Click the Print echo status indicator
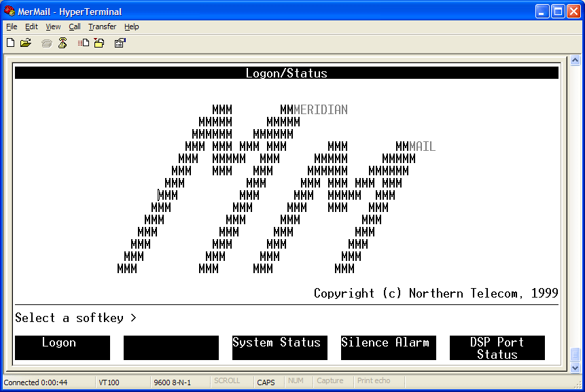585x392 pixels. click(374, 381)
